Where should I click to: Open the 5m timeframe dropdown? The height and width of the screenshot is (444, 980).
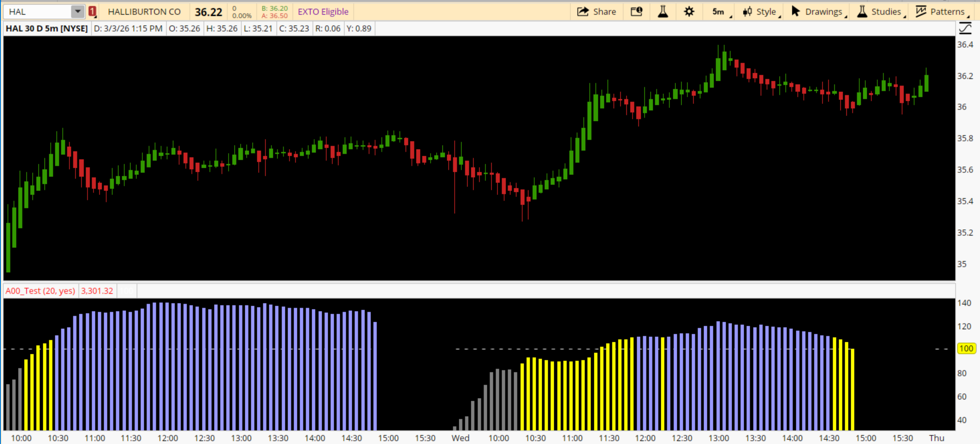tap(719, 12)
